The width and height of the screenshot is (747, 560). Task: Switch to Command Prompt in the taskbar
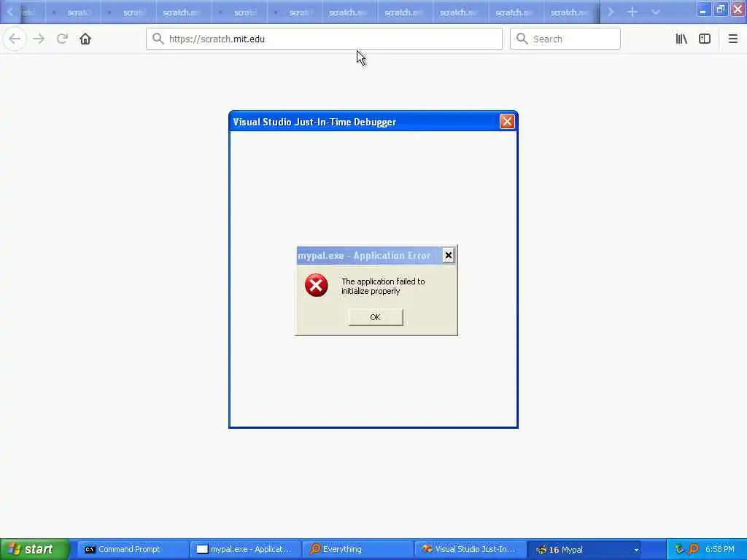coord(133,550)
